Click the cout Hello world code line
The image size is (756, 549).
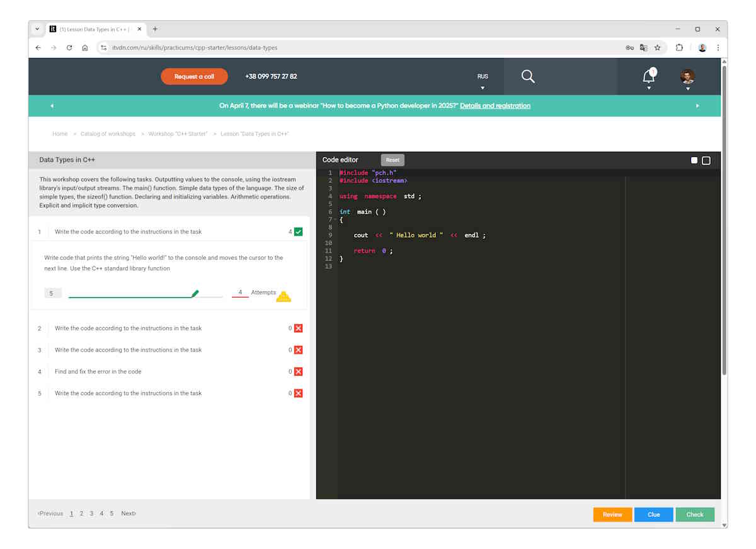click(420, 235)
